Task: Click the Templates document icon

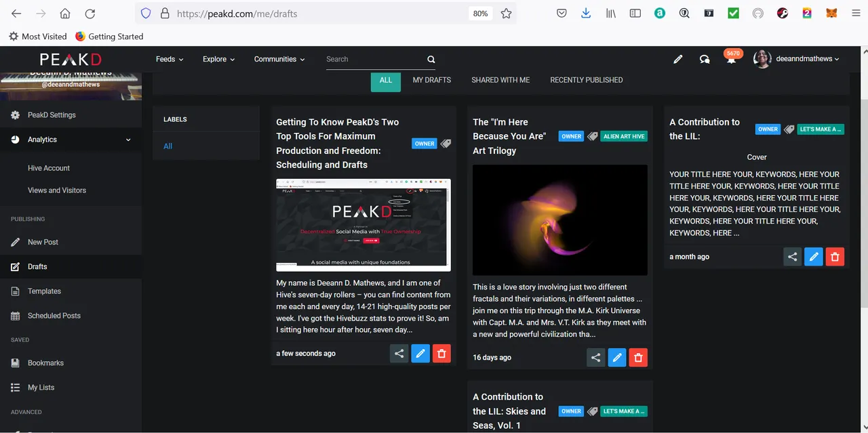Action: tap(16, 291)
